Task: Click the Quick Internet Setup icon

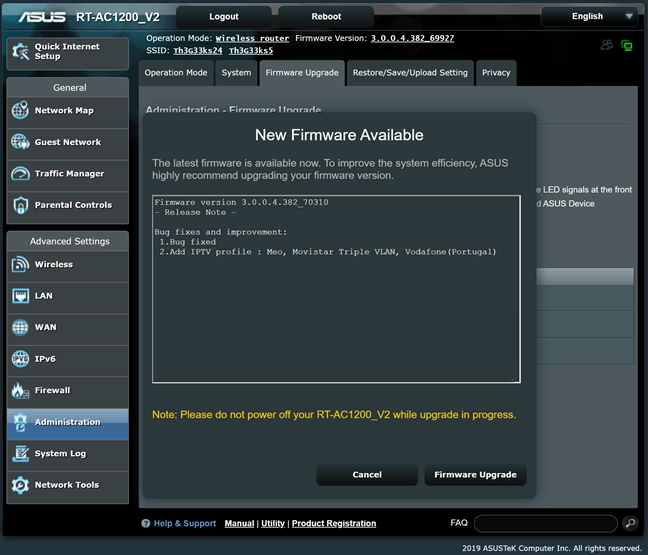Action: point(20,51)
